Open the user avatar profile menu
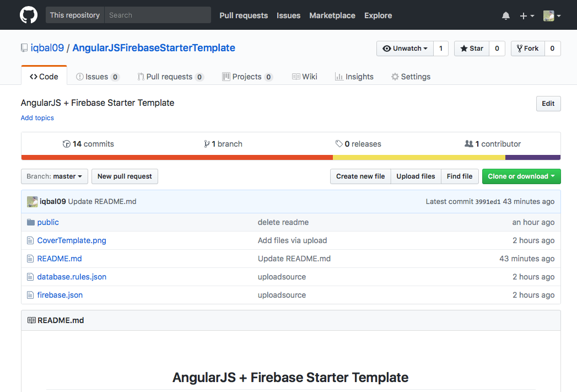 click(552, 16)
